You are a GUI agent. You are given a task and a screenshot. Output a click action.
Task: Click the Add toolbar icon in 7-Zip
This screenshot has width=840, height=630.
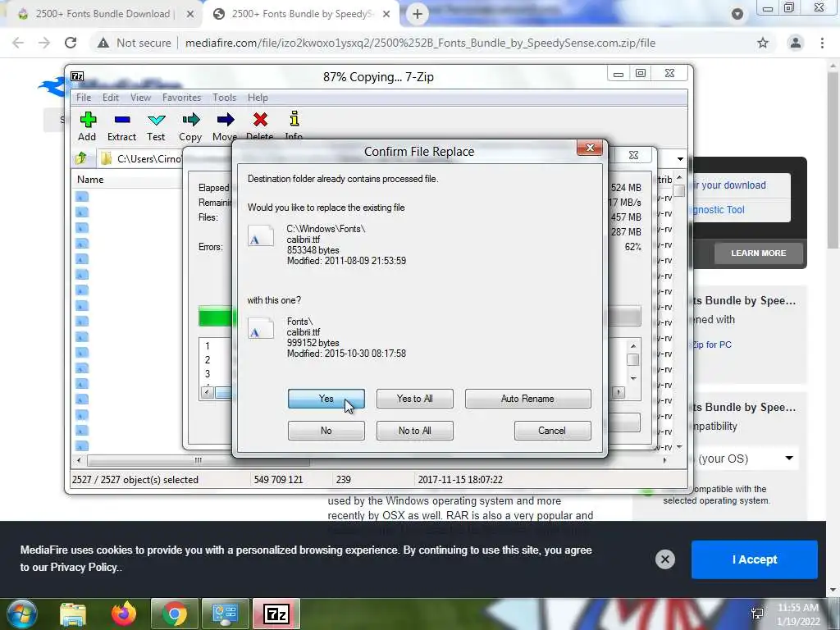[88, 120]
